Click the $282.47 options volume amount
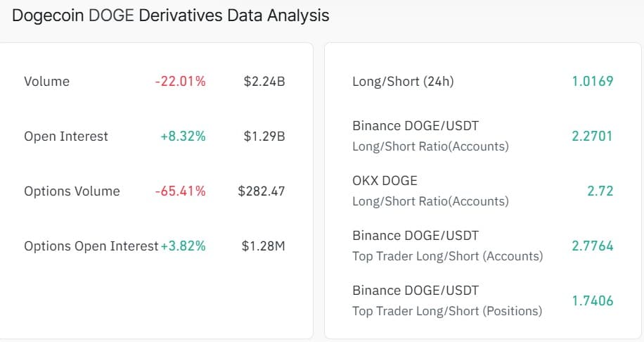 tap(261, 191)
